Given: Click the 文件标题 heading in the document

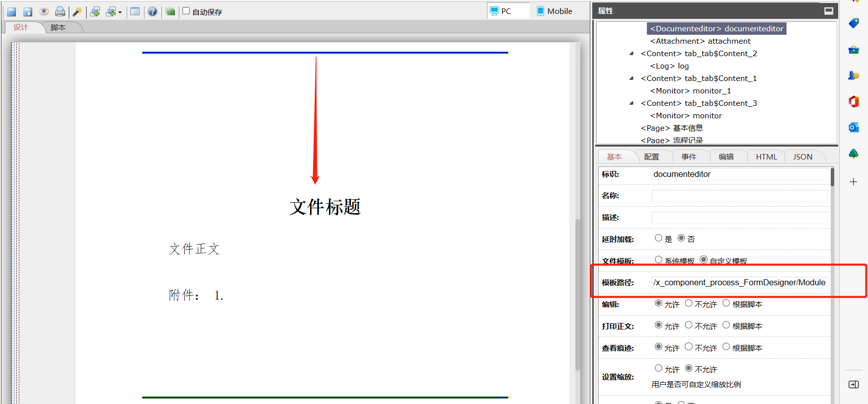Looking at the screenshot, I should (x=325, y=207).
